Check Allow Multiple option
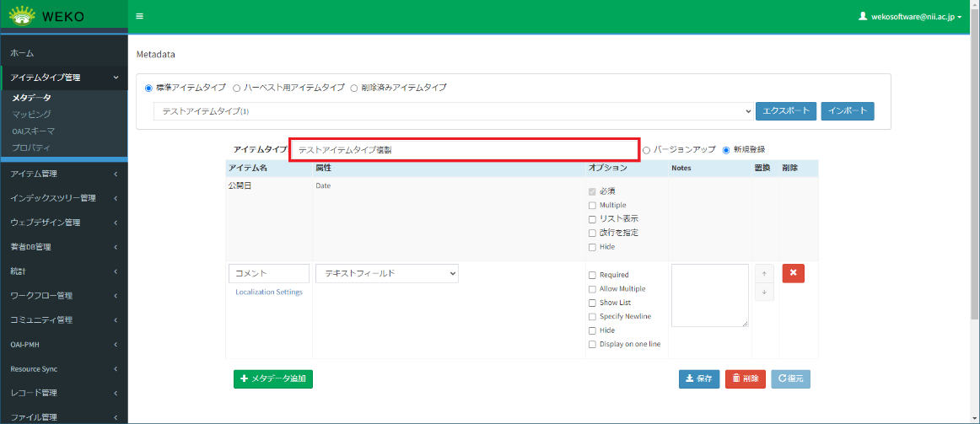980x424 pixels. click(592, 289)
